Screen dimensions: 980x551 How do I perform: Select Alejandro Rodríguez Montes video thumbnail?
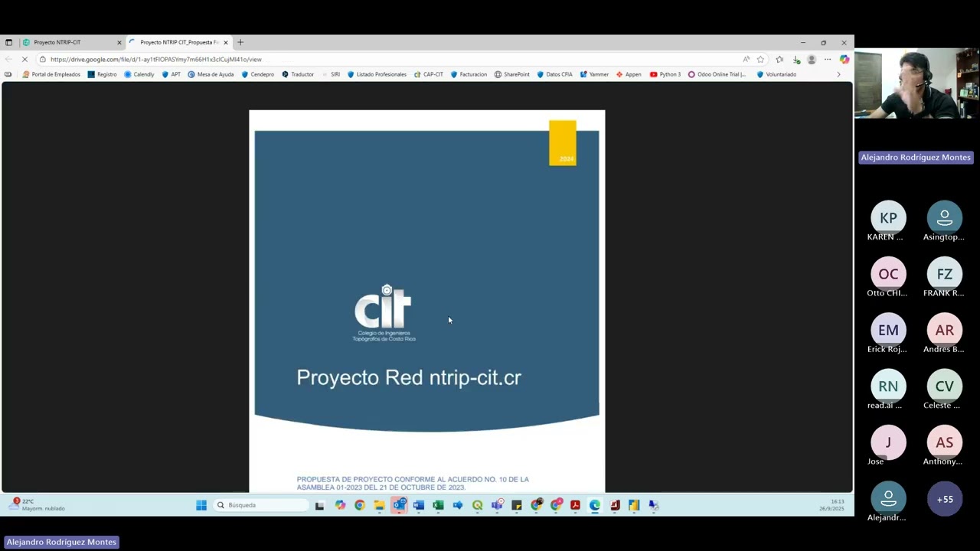pyautogui.click(x=916, y=84)
